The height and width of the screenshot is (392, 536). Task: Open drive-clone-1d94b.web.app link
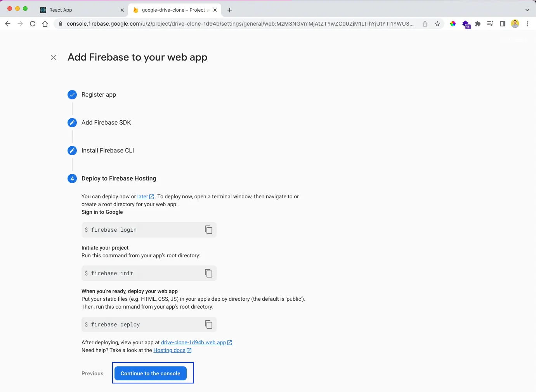[x=196, y=342]
